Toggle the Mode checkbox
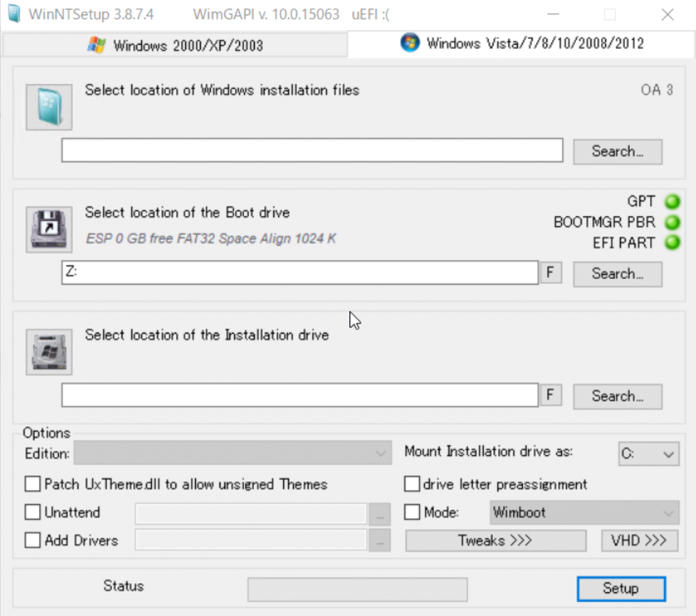Viewport: 696px width, 616px height. point(412,512)
